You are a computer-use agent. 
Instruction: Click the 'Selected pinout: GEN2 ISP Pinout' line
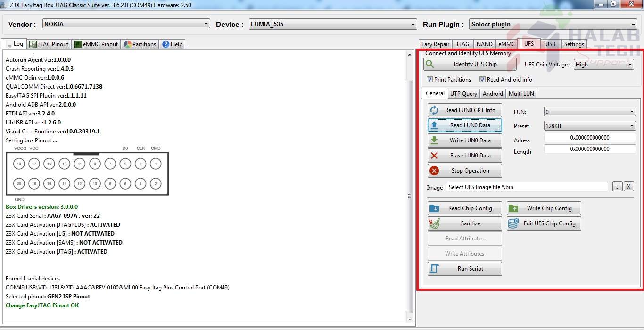[x=48, y=297]
